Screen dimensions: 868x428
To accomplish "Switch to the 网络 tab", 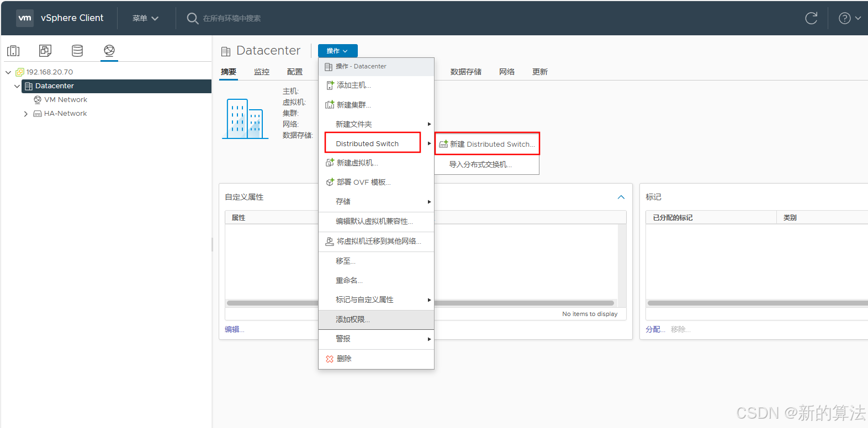I will pos(507,72).
